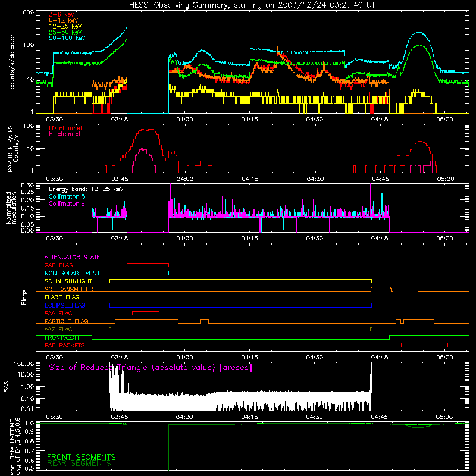
Task: Click 05:00 time label under Flags panel
Action: point(444,358)
